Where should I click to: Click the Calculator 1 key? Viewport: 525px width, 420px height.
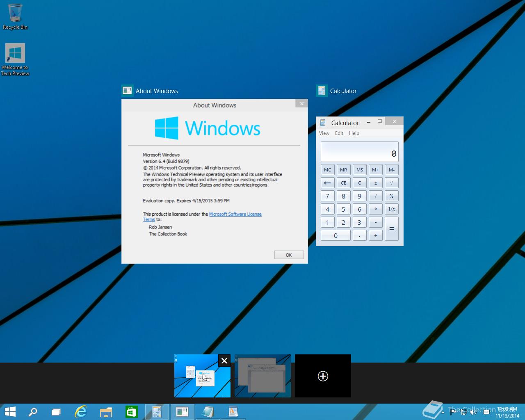327,222
